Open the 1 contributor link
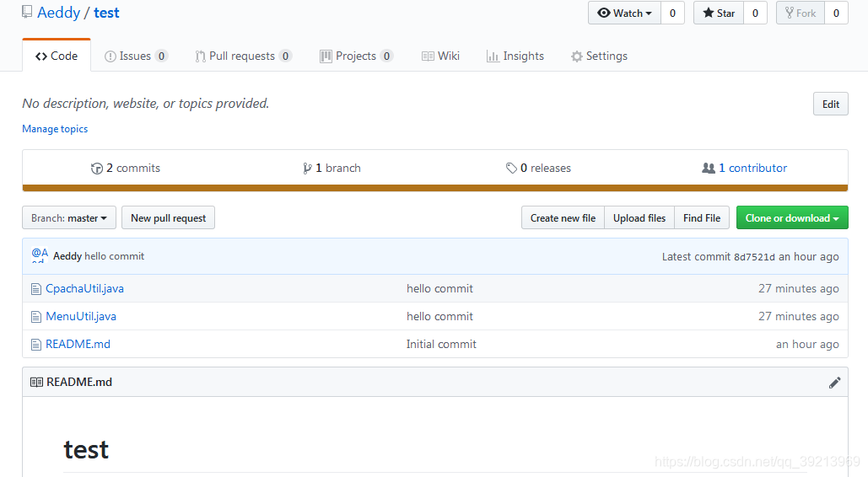 click(x=745, y=168)
